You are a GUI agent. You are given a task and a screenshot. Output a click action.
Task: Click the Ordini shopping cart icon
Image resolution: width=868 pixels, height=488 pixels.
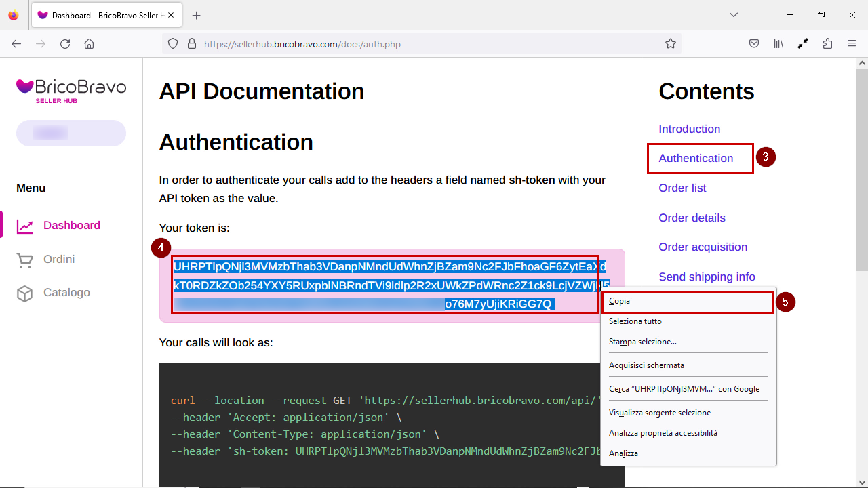pyautogui.click(x=25, y=260)
